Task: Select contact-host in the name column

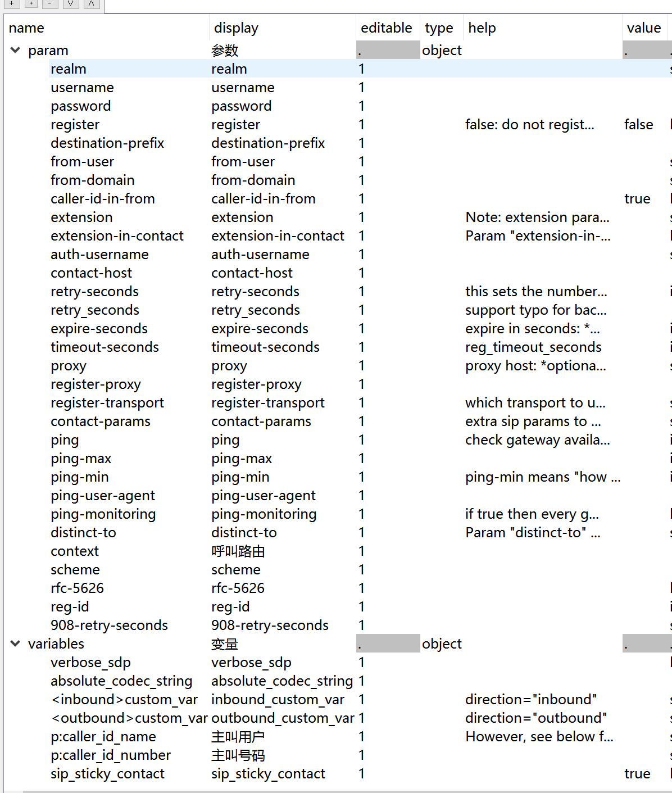Action: 91,273
